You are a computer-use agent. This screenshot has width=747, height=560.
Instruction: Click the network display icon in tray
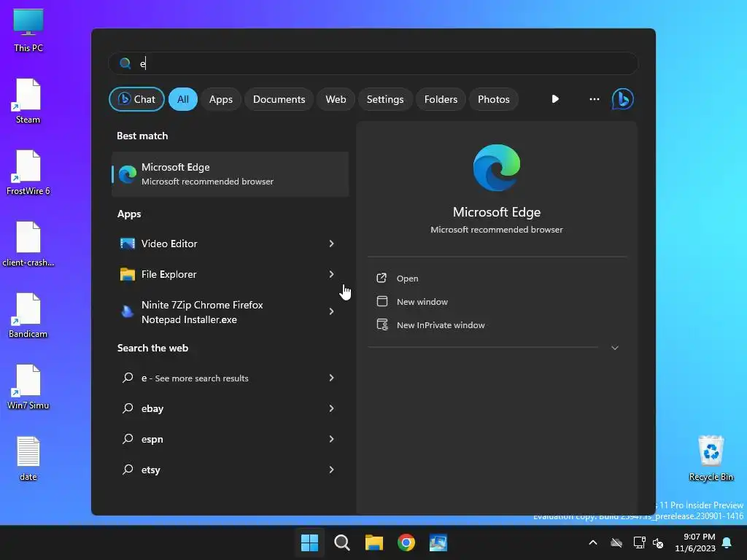pyautogui.click(x=639, y=542)
